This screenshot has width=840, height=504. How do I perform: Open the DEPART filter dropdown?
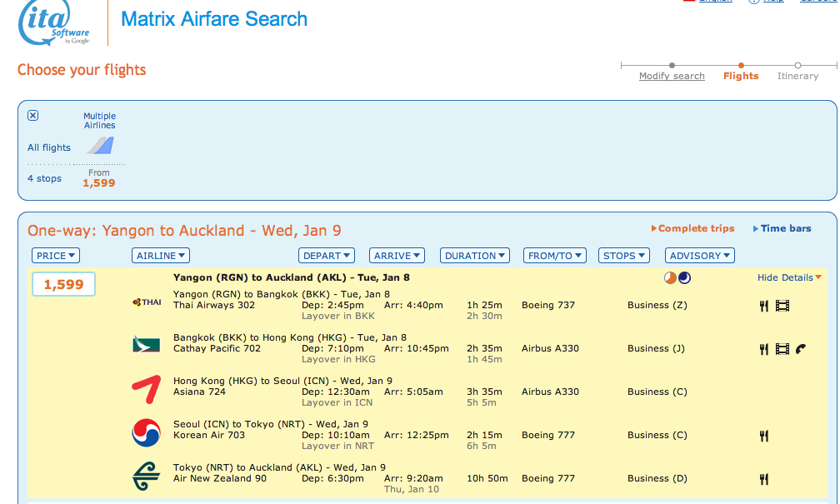(327, 256)
